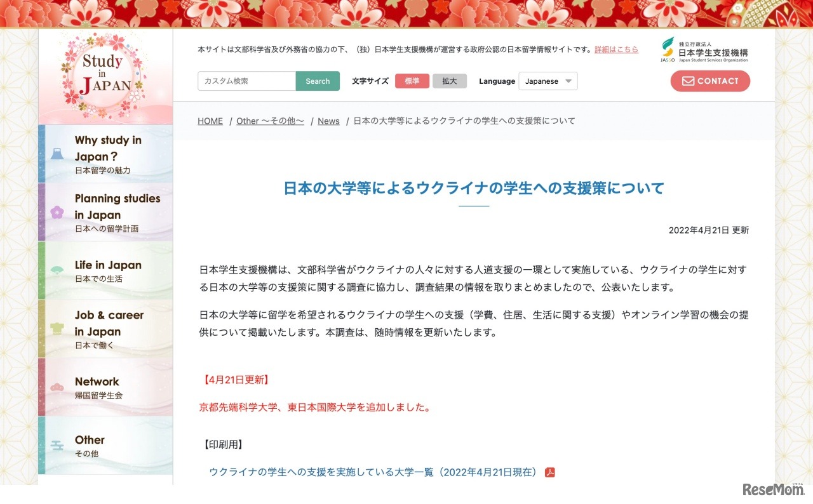Viewport: 813px width, 504px height.
Task: Click the page title 日本の大学等によるウクライナの学生への支援策について
Action: coord(474,189)
